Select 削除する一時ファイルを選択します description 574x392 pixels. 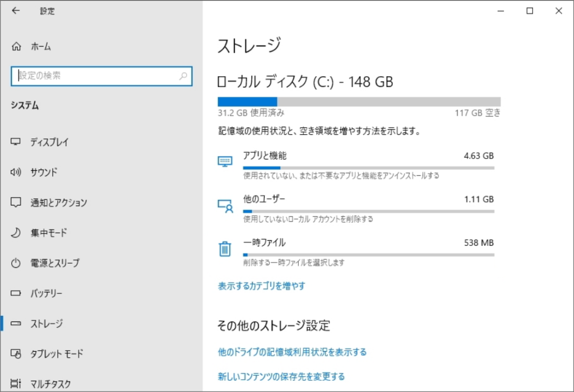(294, 263)
